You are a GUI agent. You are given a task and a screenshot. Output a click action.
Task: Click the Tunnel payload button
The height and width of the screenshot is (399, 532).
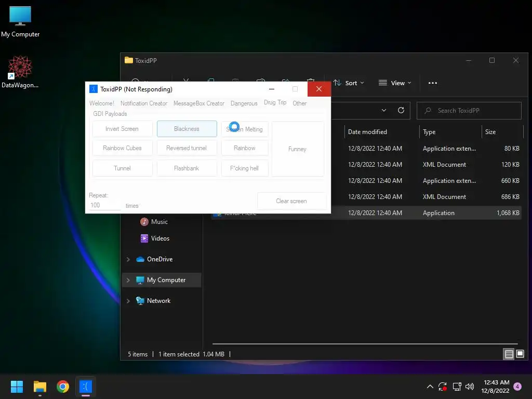click(x=122, y=168)
